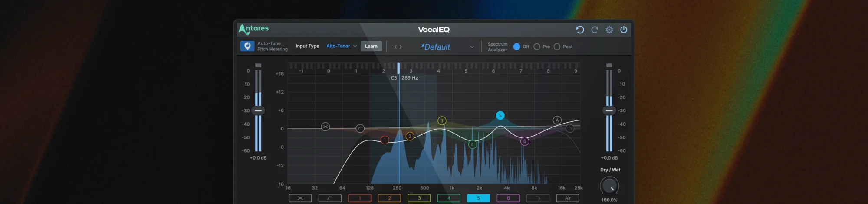
Task: Select the high-pass filter node on graph
Action: click(360, 128)
